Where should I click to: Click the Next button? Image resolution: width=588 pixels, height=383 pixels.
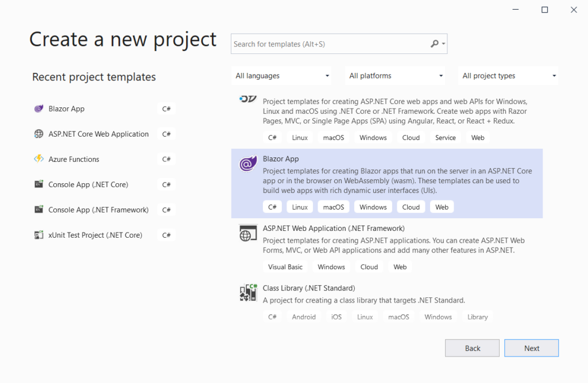click(531, 347)
